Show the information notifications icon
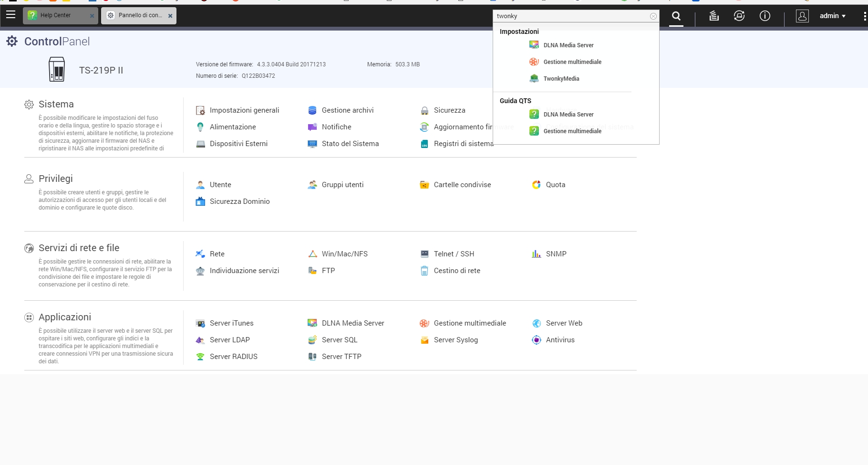This screenshot has height=465, width=868. (x=765, y=16)
